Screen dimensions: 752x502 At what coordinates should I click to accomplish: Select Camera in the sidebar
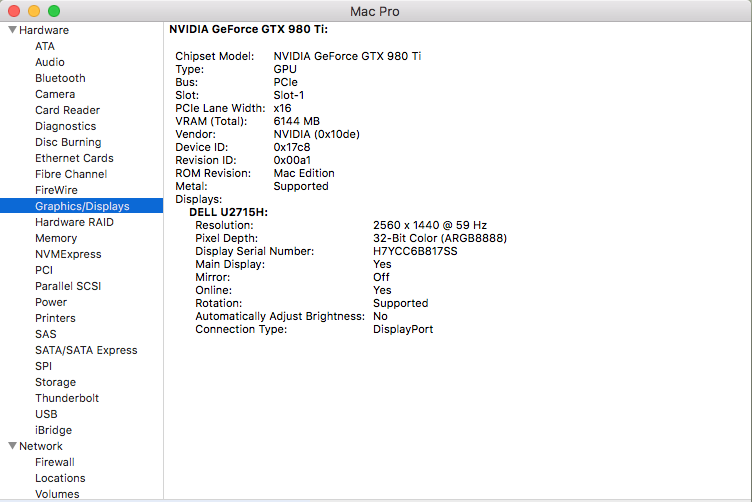(x=55, y=94)
